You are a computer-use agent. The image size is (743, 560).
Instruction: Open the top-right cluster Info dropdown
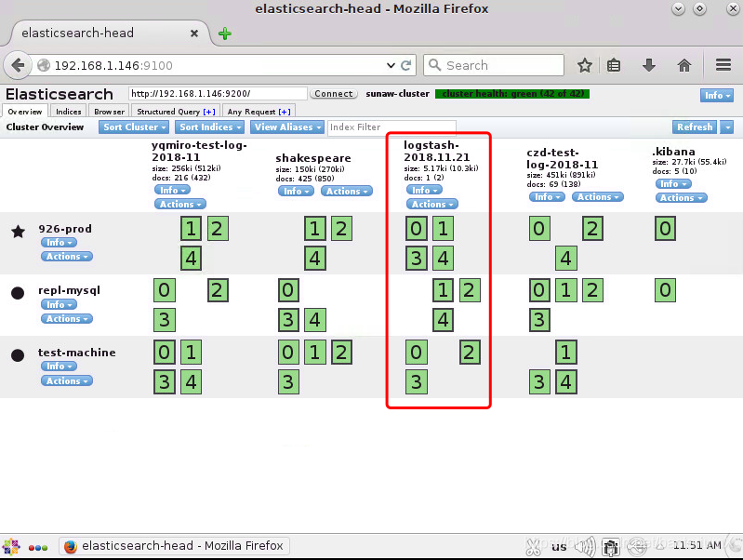point(716,95)
